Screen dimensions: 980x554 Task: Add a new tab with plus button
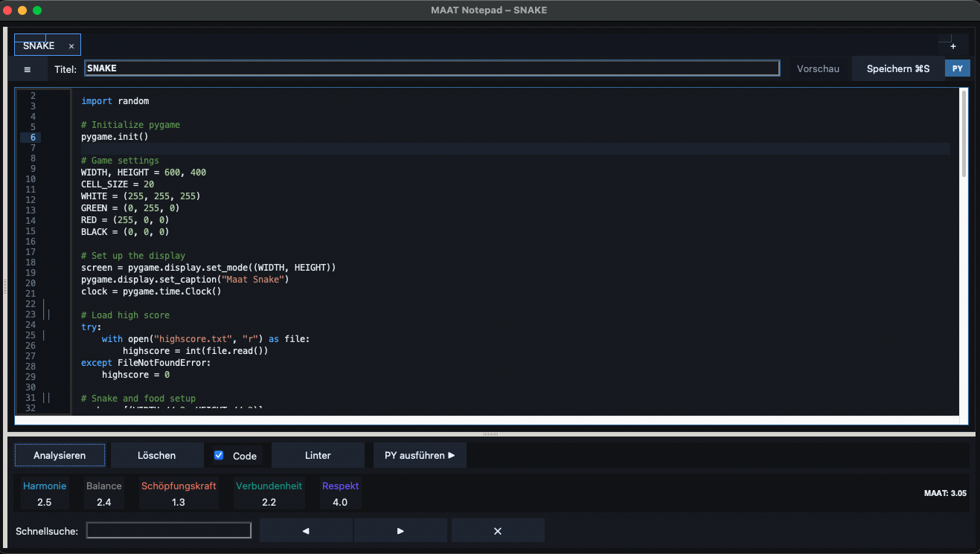pyautogui.click(x=953, y=46)
